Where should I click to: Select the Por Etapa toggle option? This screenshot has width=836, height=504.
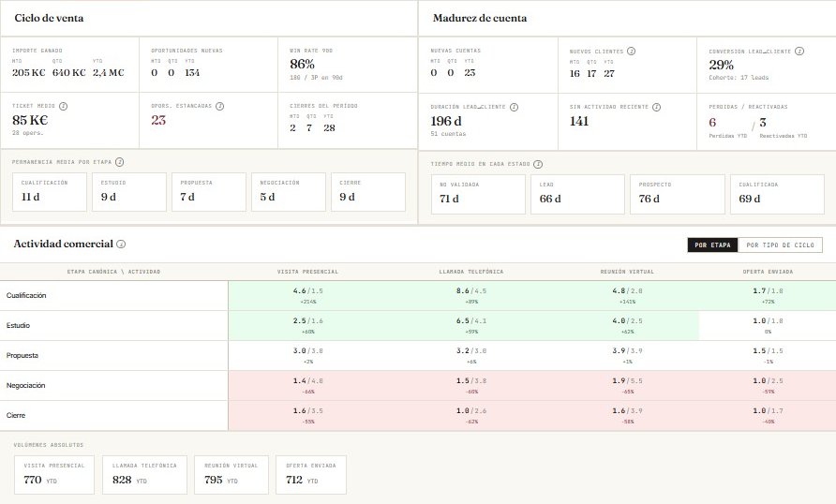[712, 245]
